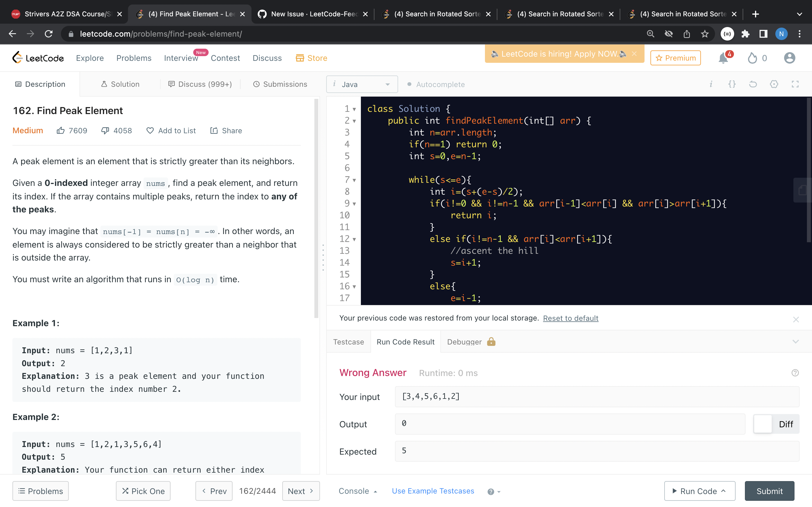The width and height of the screenshot is (812, 507).
Task: Click the thumbs down dislike icon
Action: tap(105, 130)
